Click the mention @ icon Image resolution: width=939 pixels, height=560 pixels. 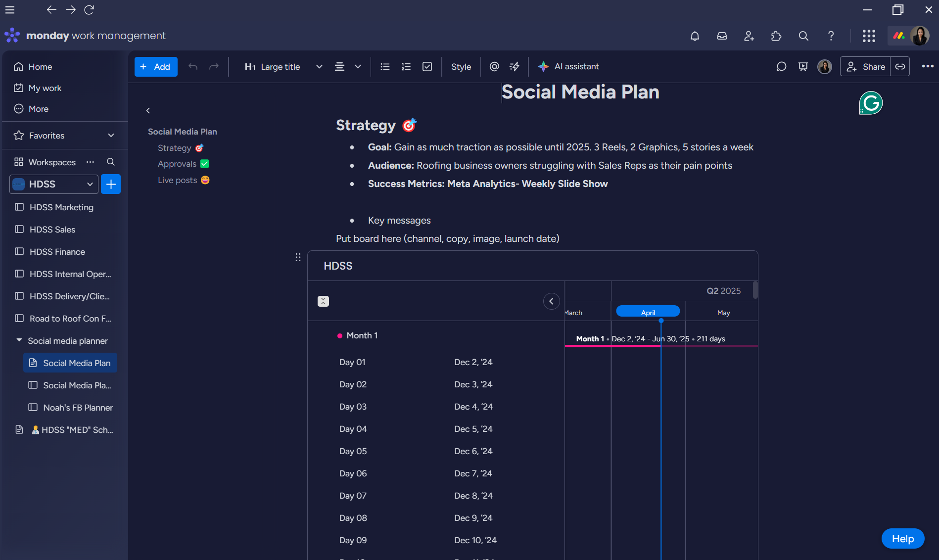pos(494,67)
